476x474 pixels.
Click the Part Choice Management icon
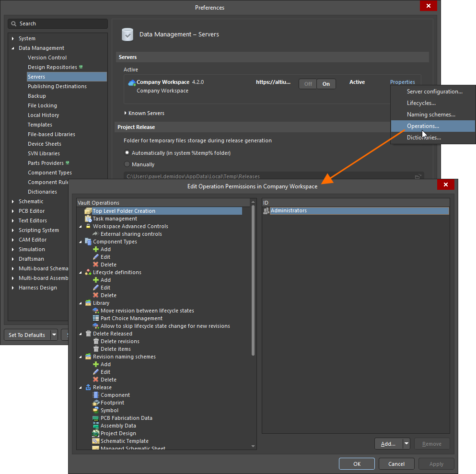coord(95,318)
